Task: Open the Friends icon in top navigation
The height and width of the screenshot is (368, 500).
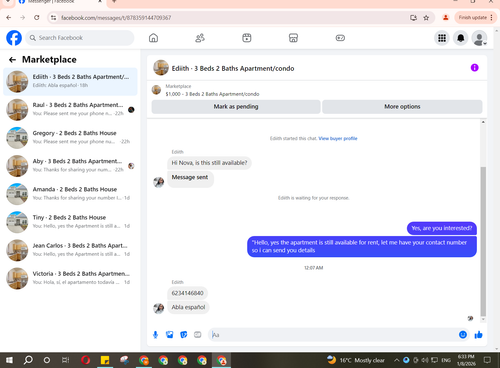Action: (x=200, y=38)
